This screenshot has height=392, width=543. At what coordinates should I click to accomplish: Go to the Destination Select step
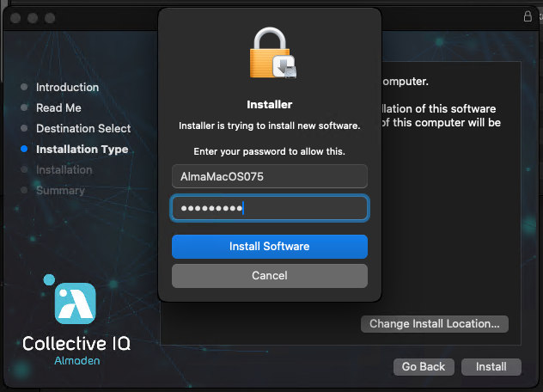[83, 129]
